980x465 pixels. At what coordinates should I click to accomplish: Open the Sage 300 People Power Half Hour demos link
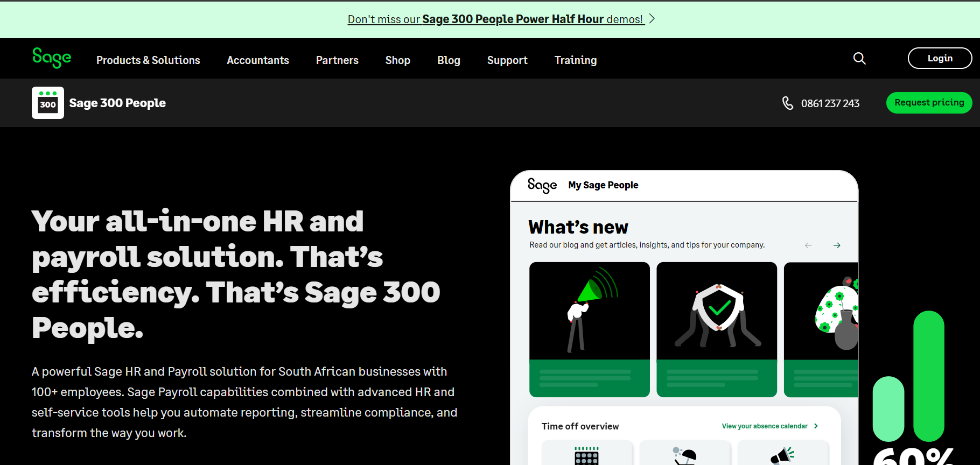pos(495,19)
